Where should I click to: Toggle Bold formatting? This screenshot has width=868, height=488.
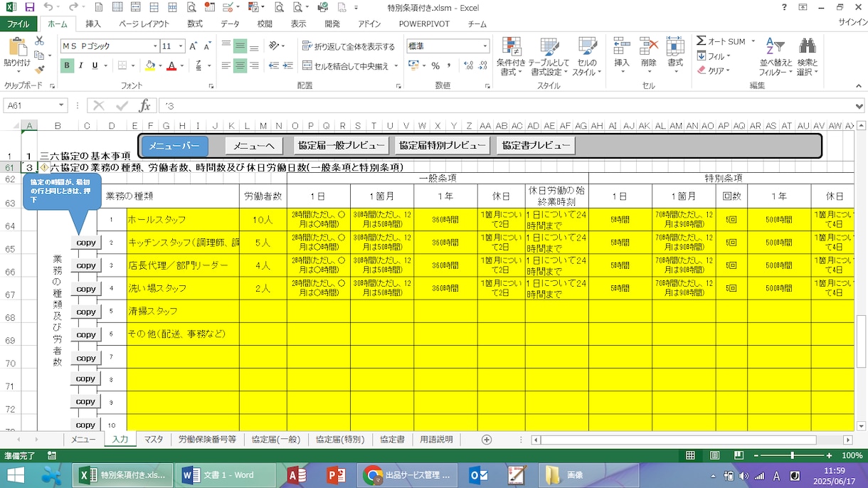[x=67, y=66]
